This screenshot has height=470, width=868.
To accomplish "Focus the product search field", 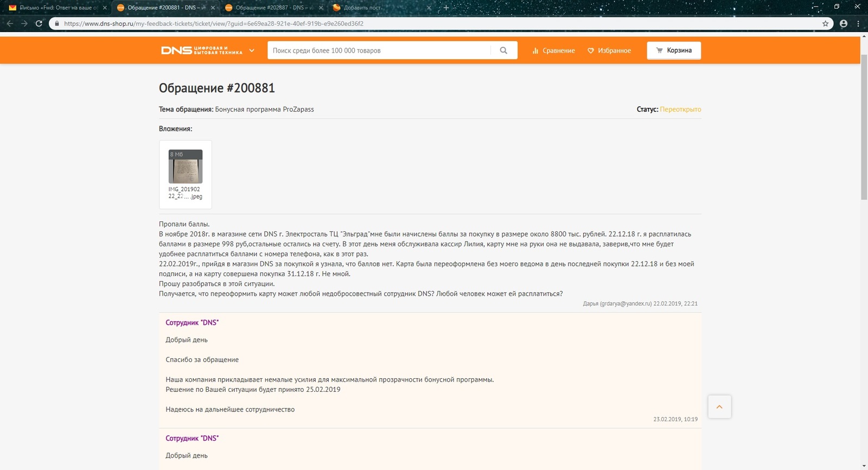I will point(379,50).
